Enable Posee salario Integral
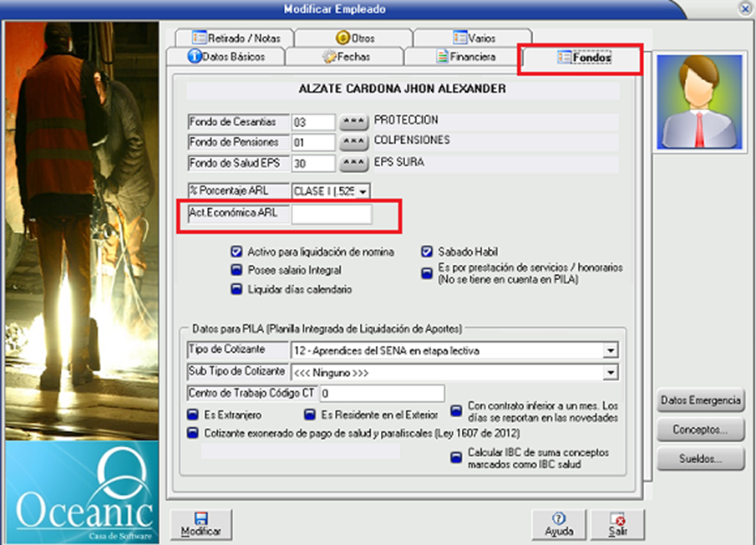Screen dimensions: 756x545 236,270
